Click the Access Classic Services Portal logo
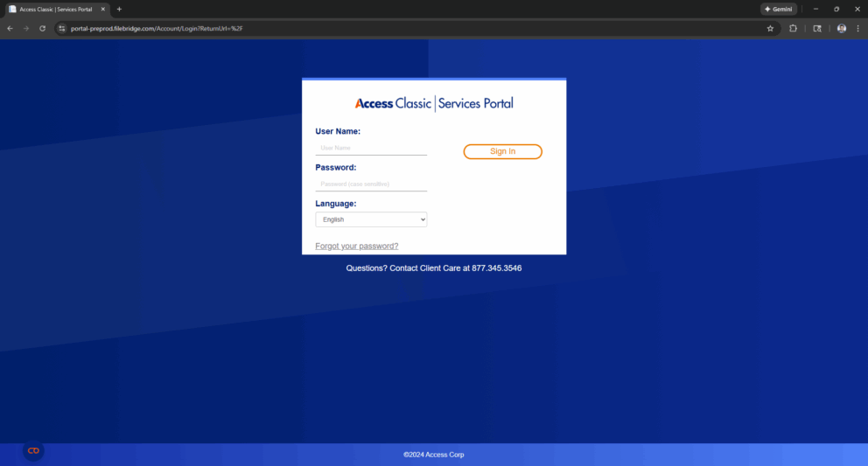Screen dimensions: 868x466 434,103
